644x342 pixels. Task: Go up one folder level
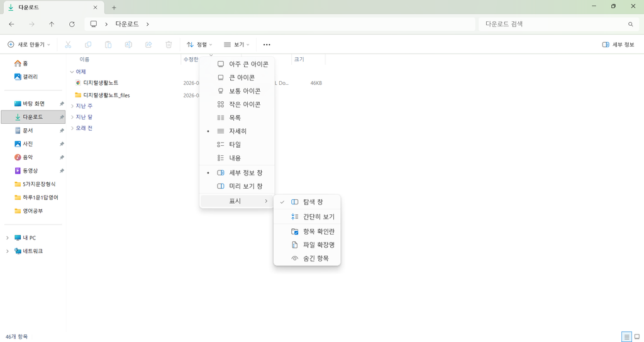pos(52,25)
